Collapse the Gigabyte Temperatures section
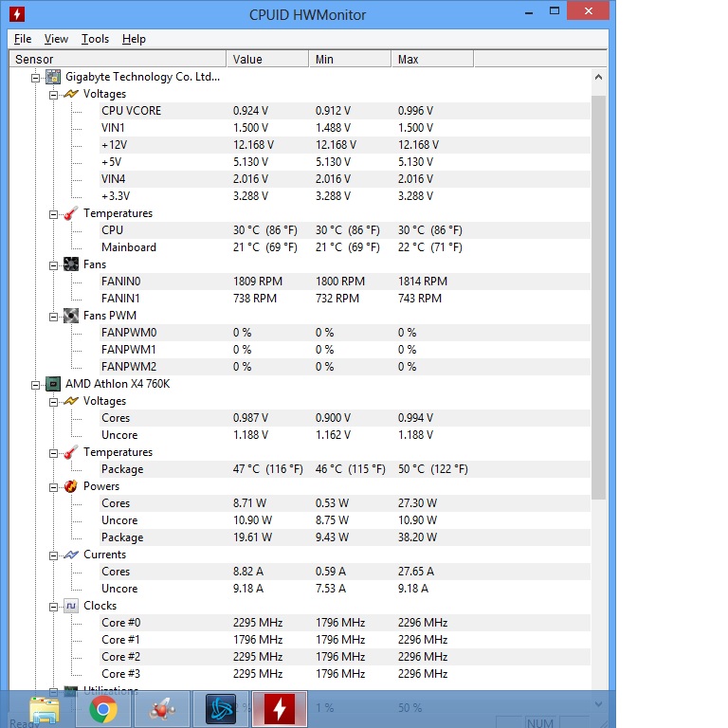 click(x=53, y=214)
